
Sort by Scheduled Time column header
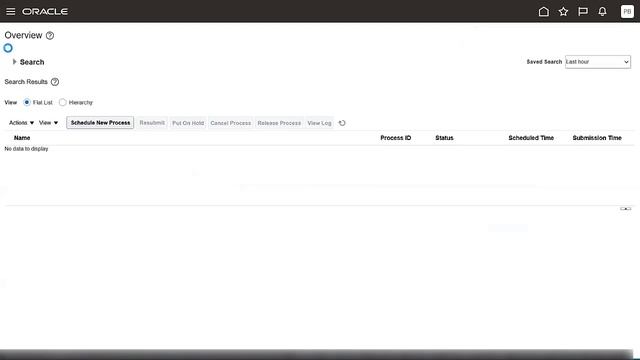(531, 138)
